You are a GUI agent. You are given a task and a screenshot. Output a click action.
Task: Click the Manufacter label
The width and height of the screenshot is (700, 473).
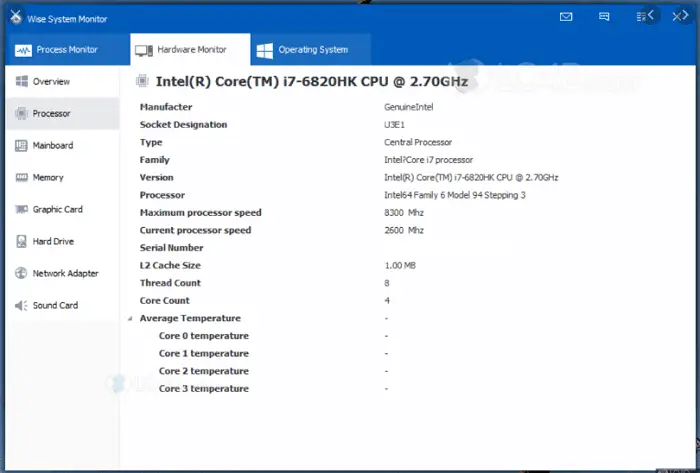pos(166,107)
